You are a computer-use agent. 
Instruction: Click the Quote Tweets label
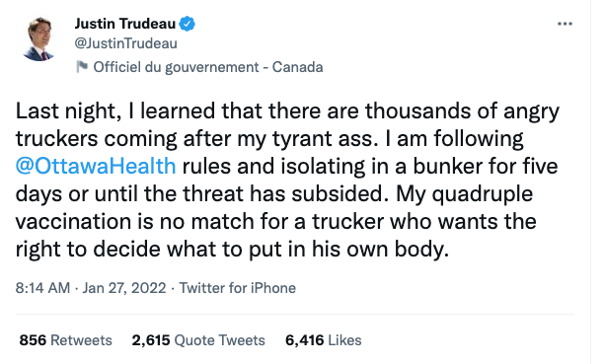coord(220,340)
